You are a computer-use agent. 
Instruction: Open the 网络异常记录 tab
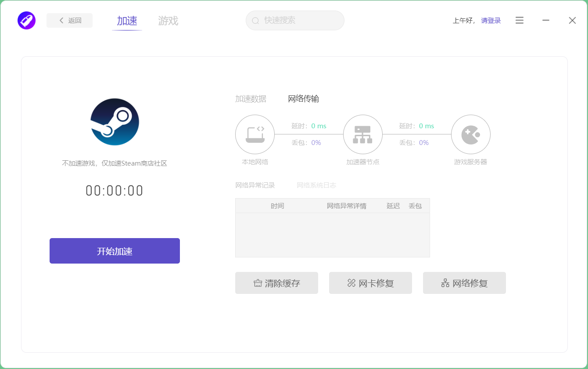pos(255,185)
